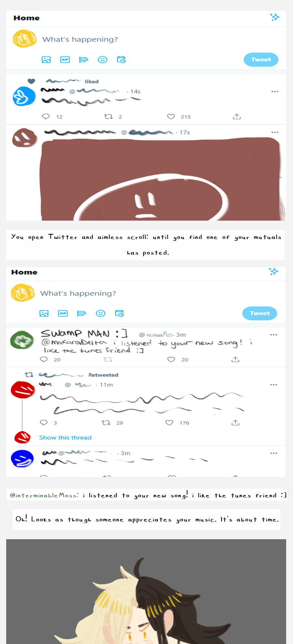Share the tweet posted 14s ago

click(x=237, y=116)
